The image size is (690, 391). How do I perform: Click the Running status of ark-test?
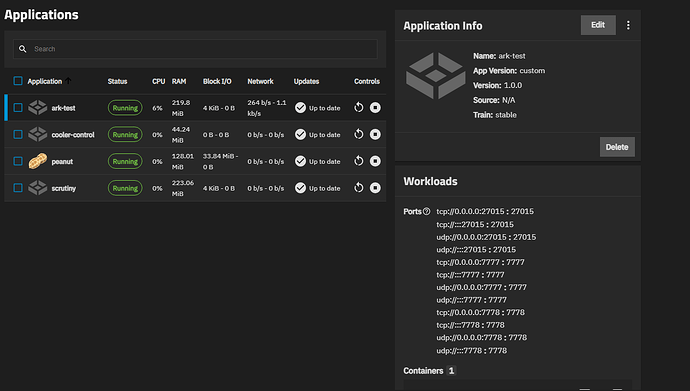pyautogui.click(x=125, y=108)
